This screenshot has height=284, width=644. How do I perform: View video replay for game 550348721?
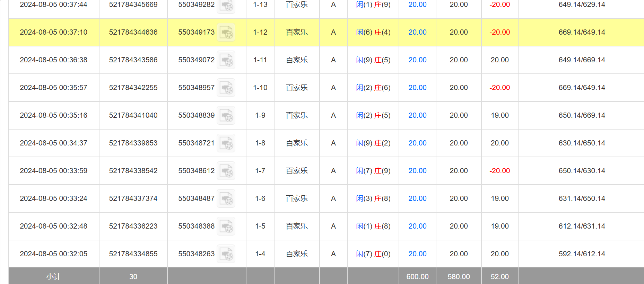226,143
